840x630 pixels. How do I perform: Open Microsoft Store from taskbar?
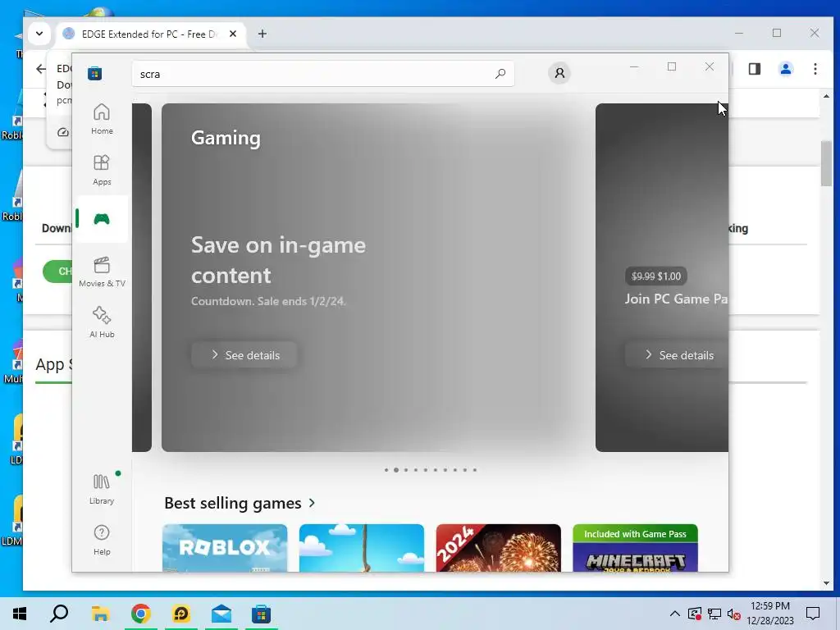(262, 614)
